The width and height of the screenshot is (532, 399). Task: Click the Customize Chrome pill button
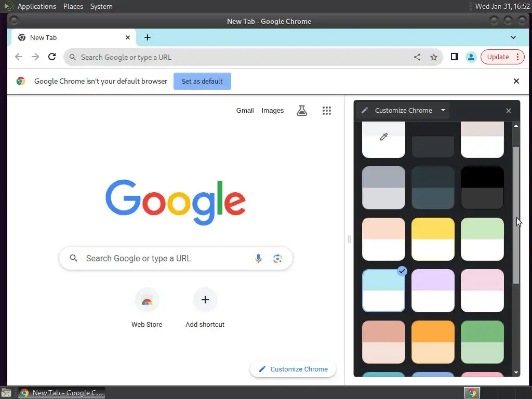point(293,369)
